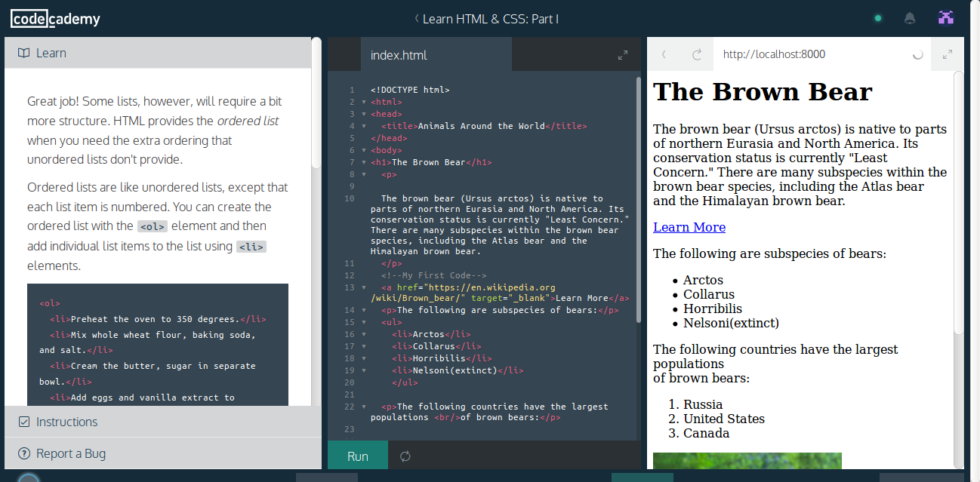This screenshot has width=980, height=482.
Task: Expand the code editor to fullscreen
Action: (x=623, y=55)
